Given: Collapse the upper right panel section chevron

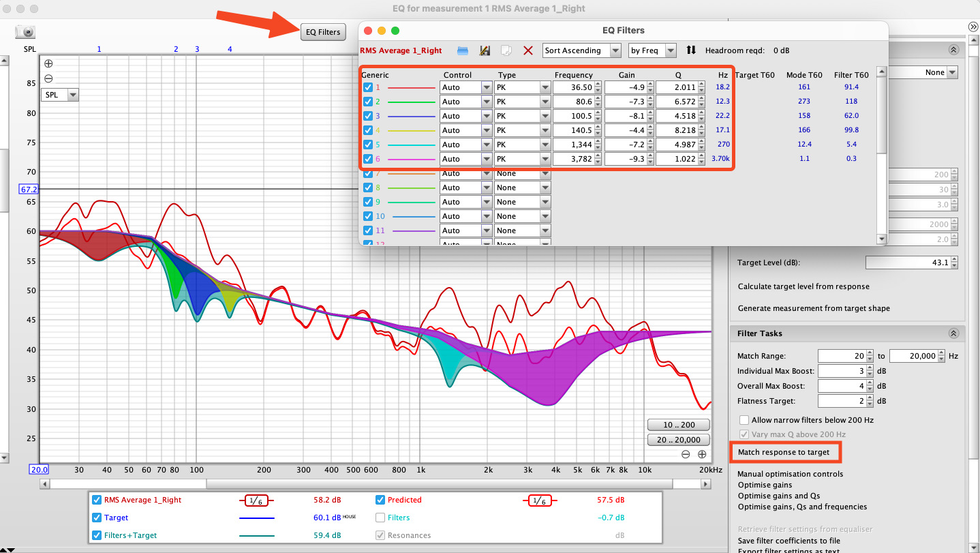Looking at the screenshot, I should 953,50.
